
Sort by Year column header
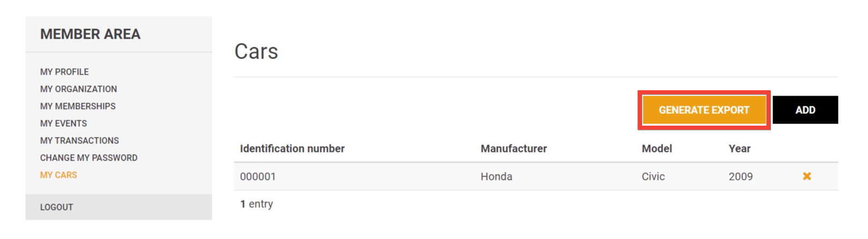[x=739, y=149]
